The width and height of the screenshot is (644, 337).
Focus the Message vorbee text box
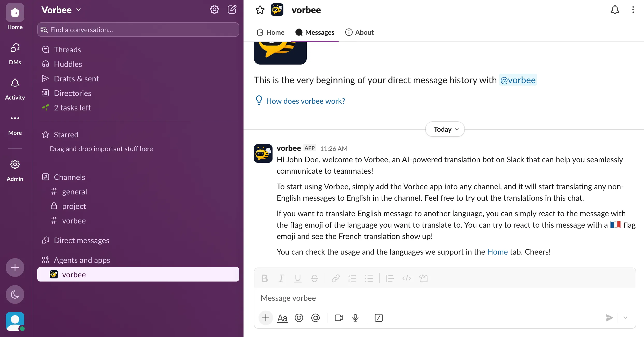pyautogui.click(x=445, y=298)
